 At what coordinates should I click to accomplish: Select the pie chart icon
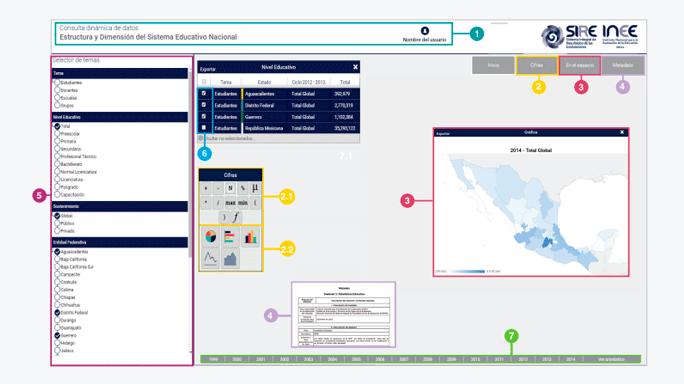click(211, 237)
